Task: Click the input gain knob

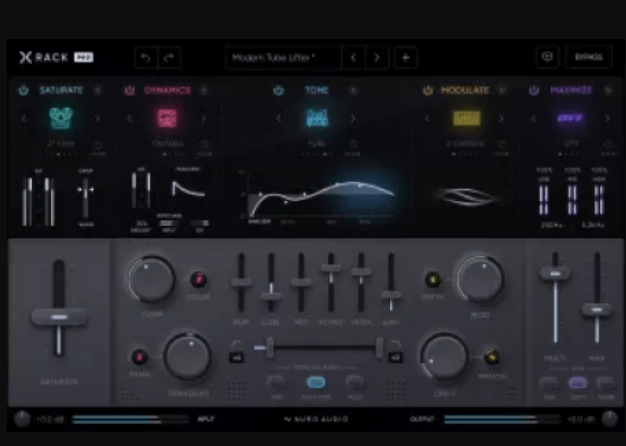Action: tap(22, 419)
